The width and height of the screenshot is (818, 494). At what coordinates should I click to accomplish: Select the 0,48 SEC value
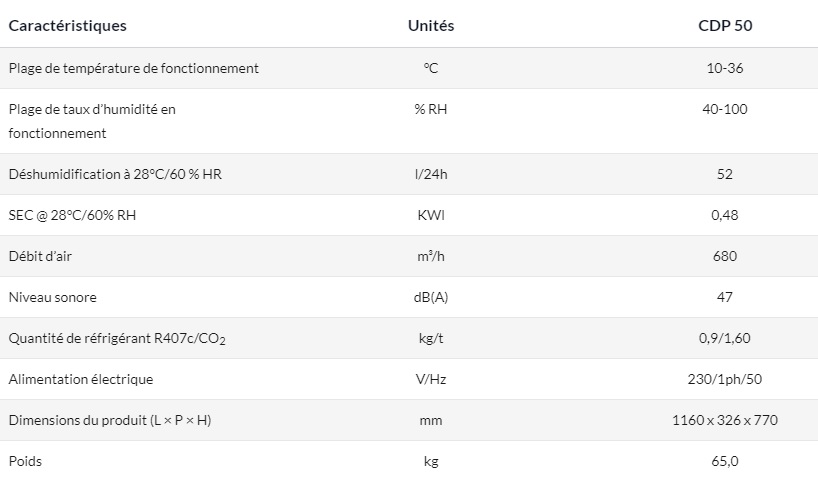725,215
